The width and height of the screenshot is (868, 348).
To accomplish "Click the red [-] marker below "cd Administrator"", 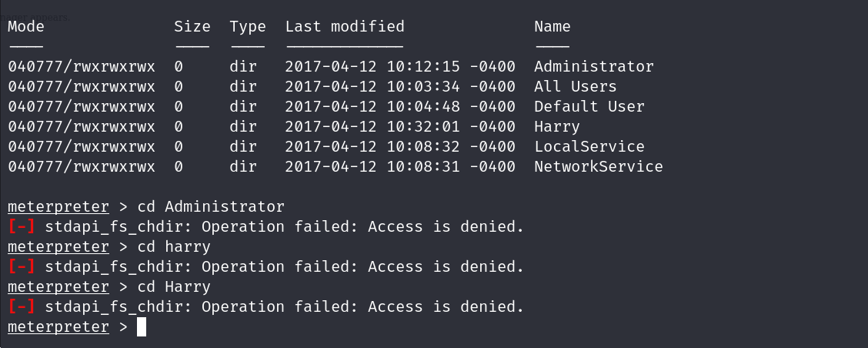I will (22, 227).
